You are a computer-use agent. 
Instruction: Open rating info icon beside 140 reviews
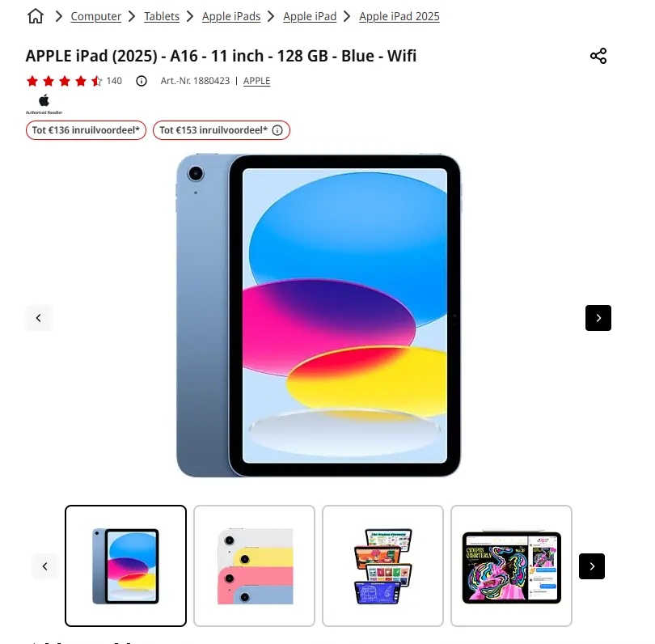(142, 81)
